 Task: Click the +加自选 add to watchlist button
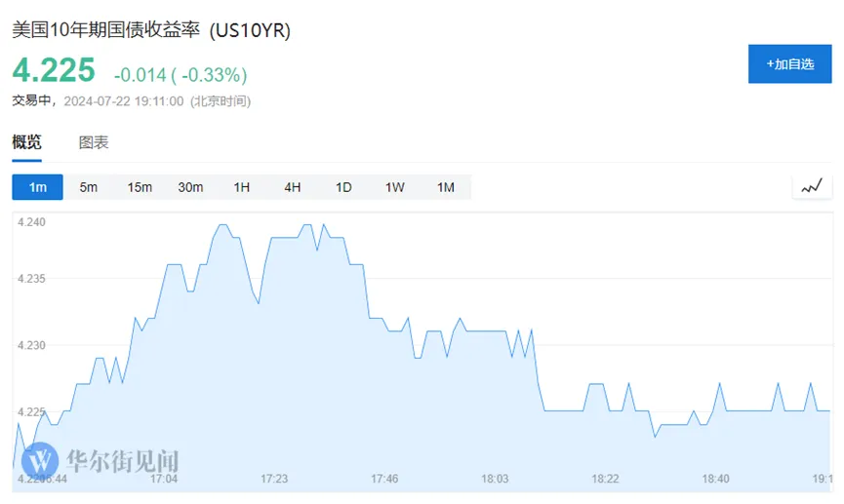(x=789, y=63)
